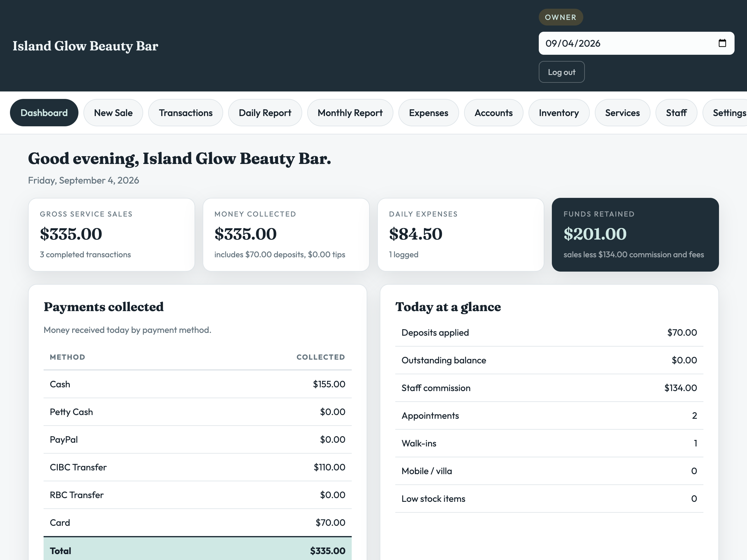Select the PayPal row label

point(64,440)
